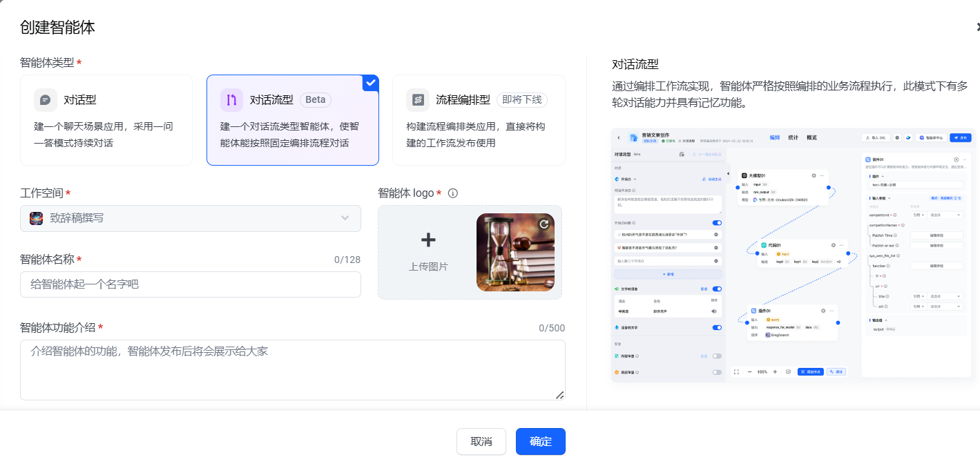Click the blue checkmark on the 对话流型 card
The image size is (980, 466).
pyautogui.click(x=371, y=83)
